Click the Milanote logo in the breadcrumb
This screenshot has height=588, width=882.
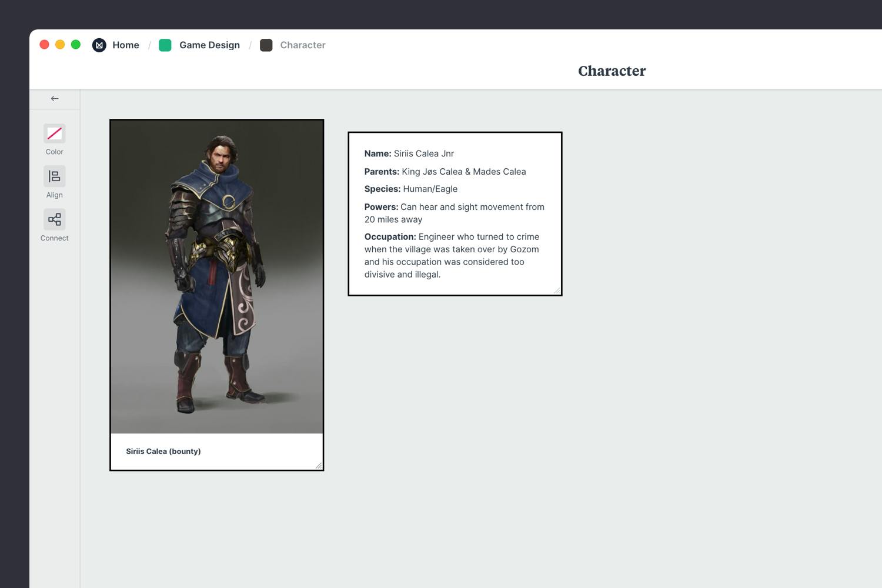99,45
